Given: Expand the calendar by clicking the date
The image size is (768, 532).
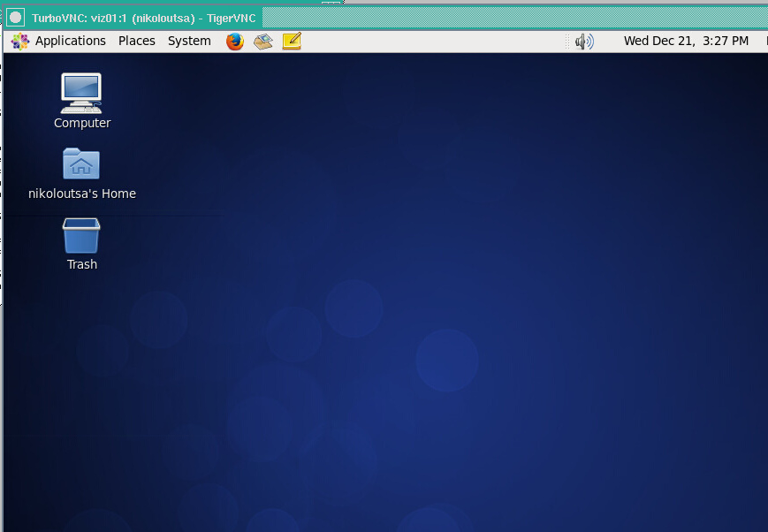Looking at the screenshot, I should pos(688,41).
